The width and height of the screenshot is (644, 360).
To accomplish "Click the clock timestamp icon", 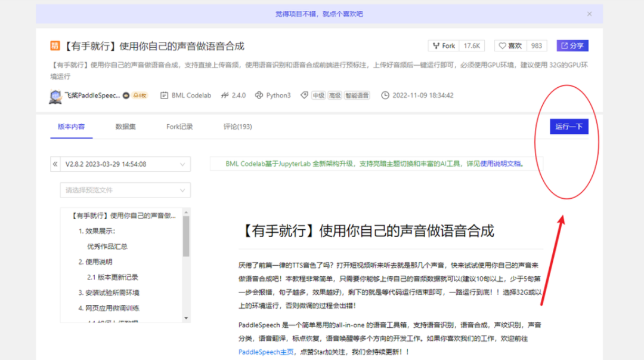I will 385,96.
